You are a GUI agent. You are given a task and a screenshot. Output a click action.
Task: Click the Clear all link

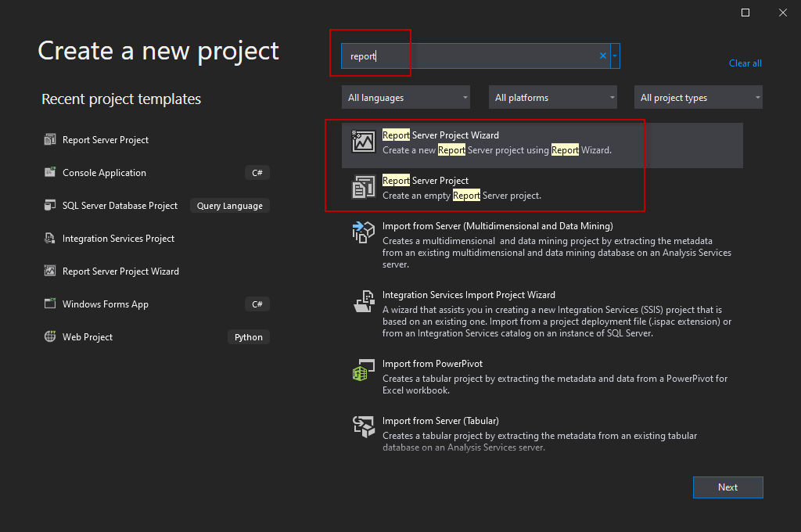[745, 63]
